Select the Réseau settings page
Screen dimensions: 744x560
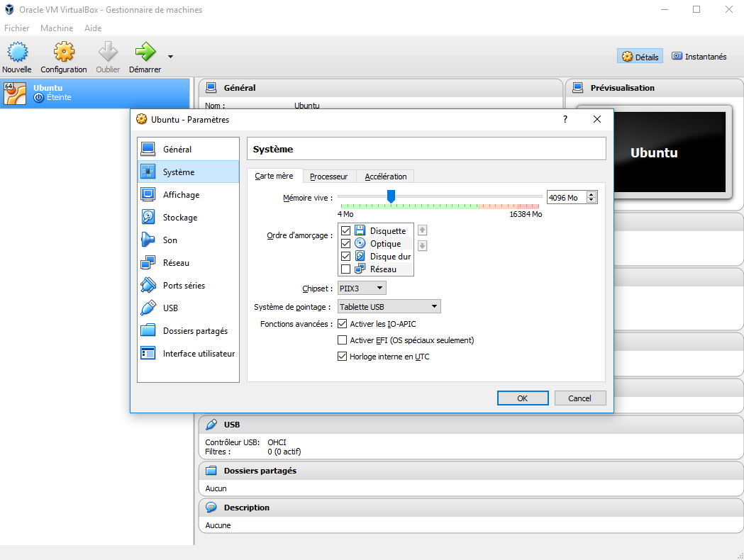click(176, 262)
